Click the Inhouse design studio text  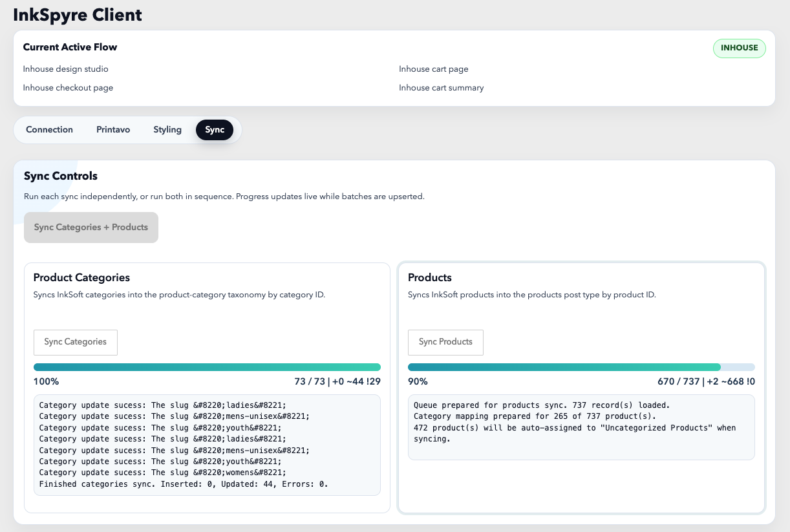click(66, 69)
